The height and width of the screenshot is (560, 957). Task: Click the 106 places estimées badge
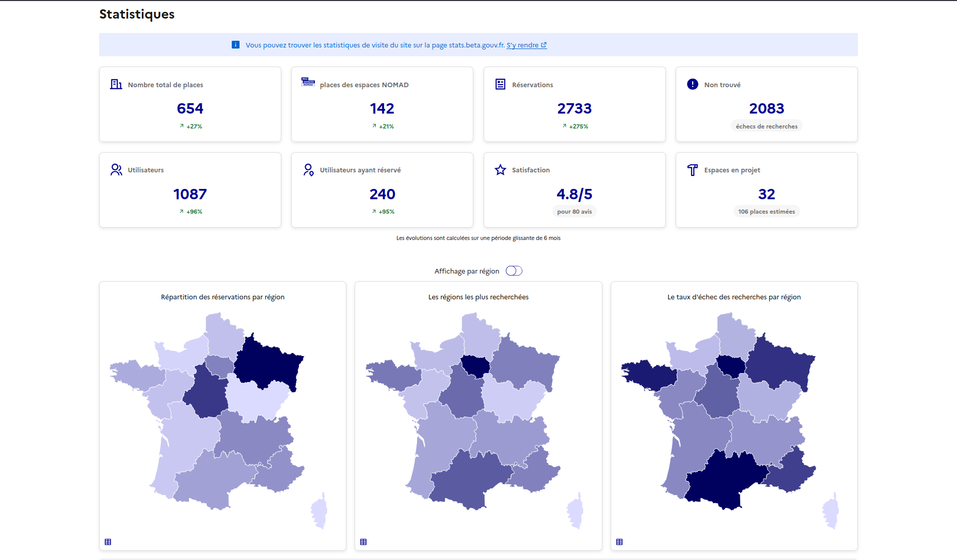click(766, 212)
